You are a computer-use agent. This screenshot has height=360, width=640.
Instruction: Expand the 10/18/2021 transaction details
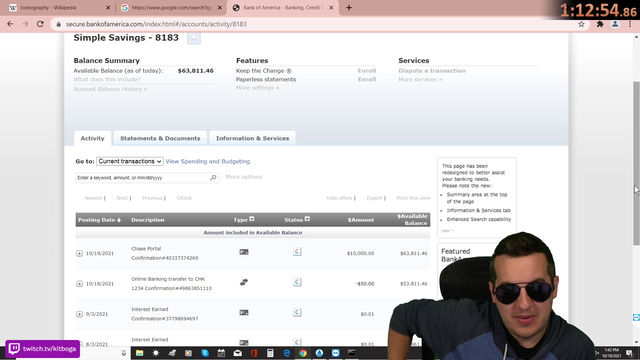[x=79, y=284]
